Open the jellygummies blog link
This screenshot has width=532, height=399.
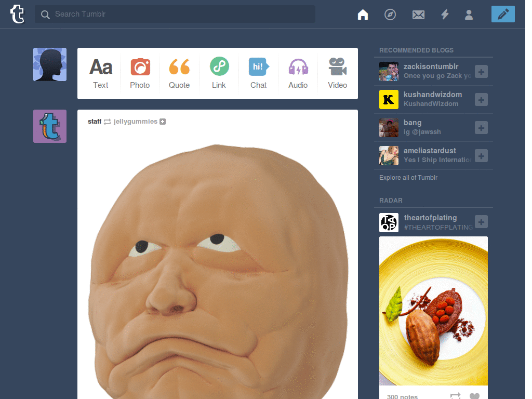tap(136, 122)
